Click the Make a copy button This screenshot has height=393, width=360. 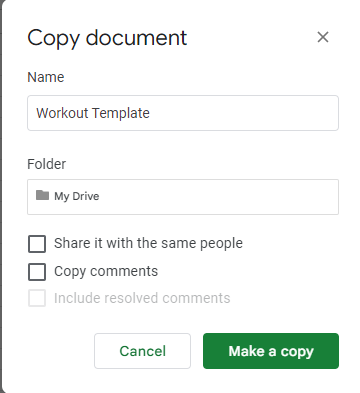(x=271, y=351)
